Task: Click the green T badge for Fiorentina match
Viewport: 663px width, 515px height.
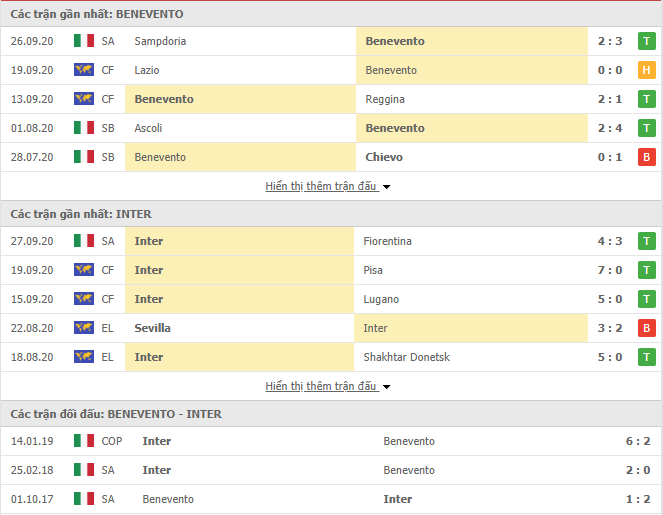Action: pos(647,241)
